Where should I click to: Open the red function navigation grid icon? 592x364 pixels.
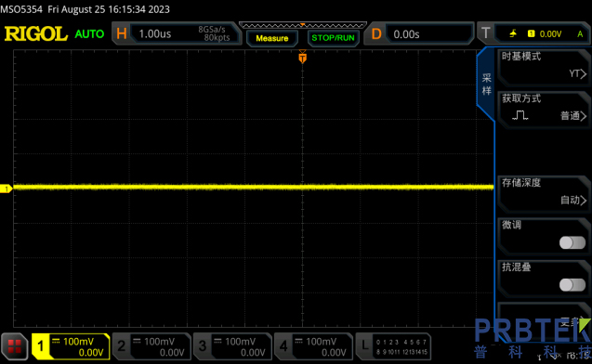14,346
